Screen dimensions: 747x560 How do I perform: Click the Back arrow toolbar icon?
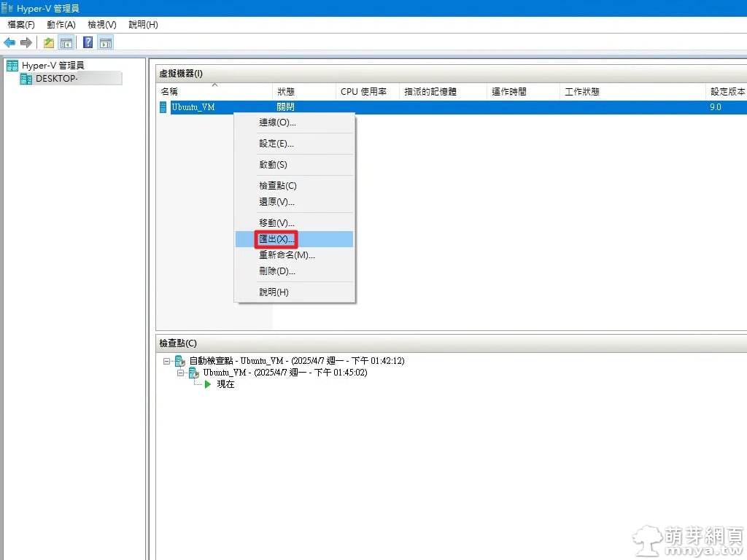pyautogui.click(x=9, y=42)
